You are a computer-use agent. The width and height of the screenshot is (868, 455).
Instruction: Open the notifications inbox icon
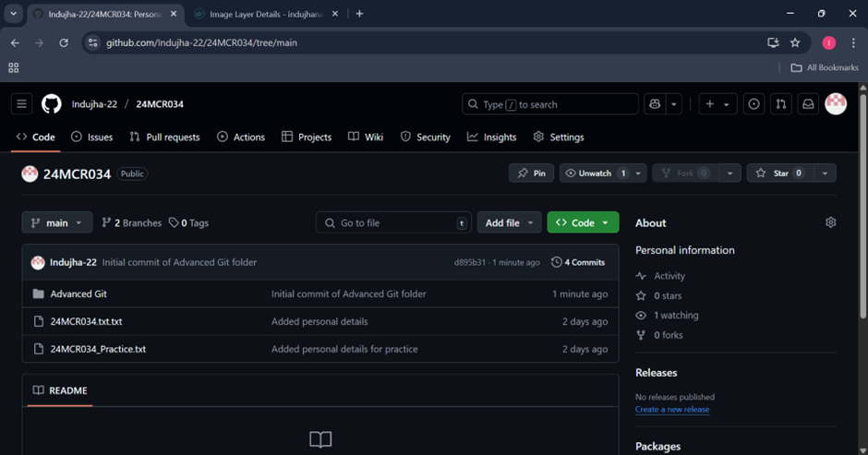point(808,104)
